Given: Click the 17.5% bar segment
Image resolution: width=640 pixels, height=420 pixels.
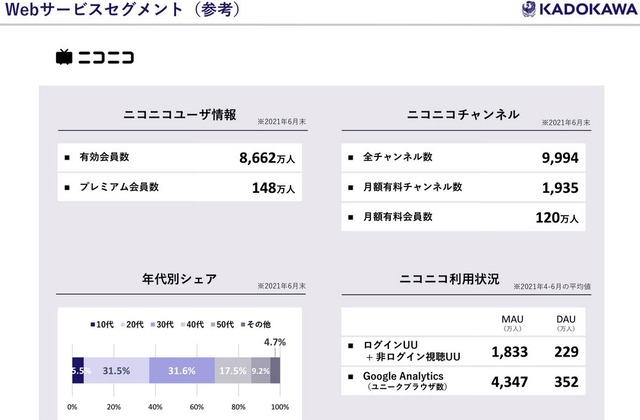Looking at the screenshot, I should (x=233, y=371).
